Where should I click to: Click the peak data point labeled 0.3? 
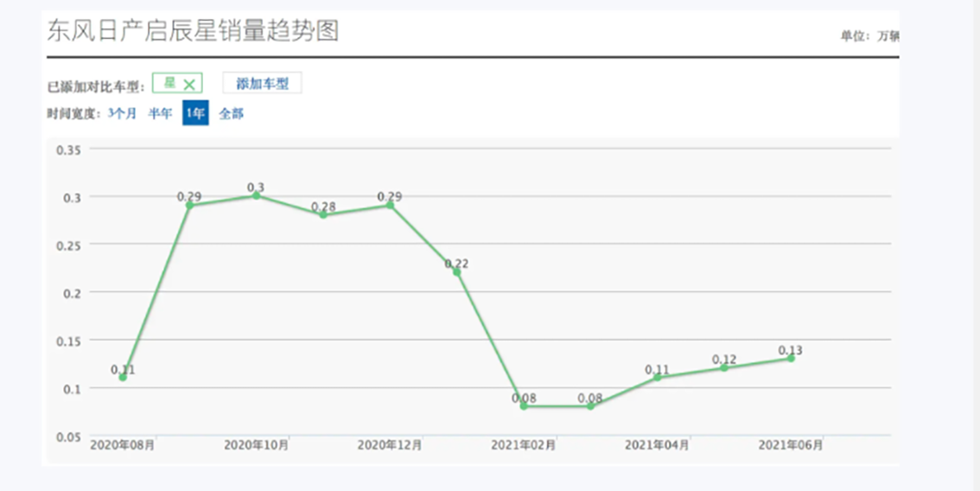click(257, 195)
